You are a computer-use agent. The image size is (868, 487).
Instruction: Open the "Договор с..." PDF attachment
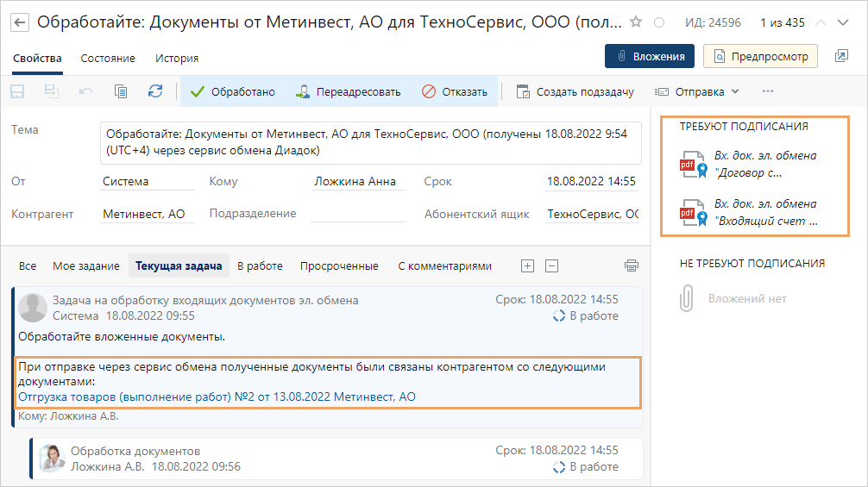747,164
